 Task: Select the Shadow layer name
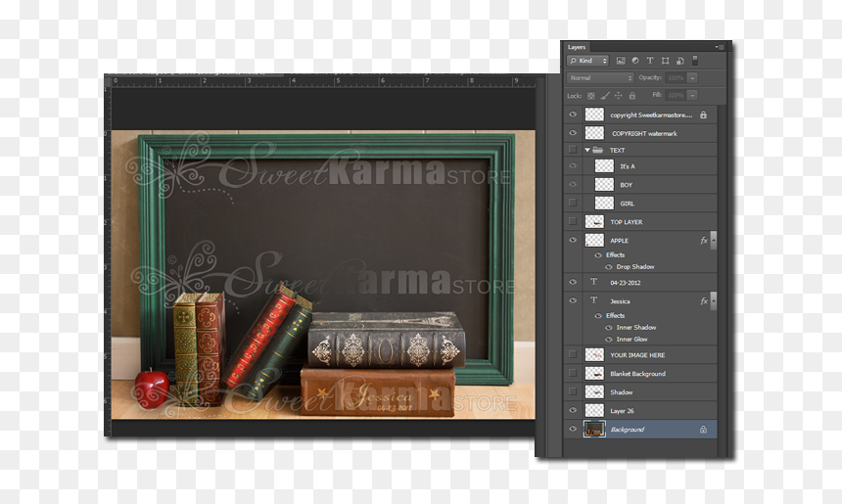pyautogui.click(x=622, y=392)
